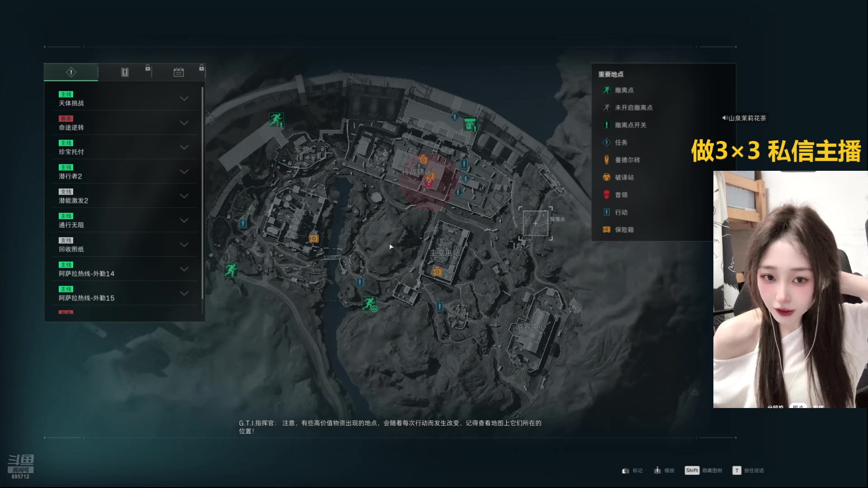Select the safe icon at 水泥厂

314,238
